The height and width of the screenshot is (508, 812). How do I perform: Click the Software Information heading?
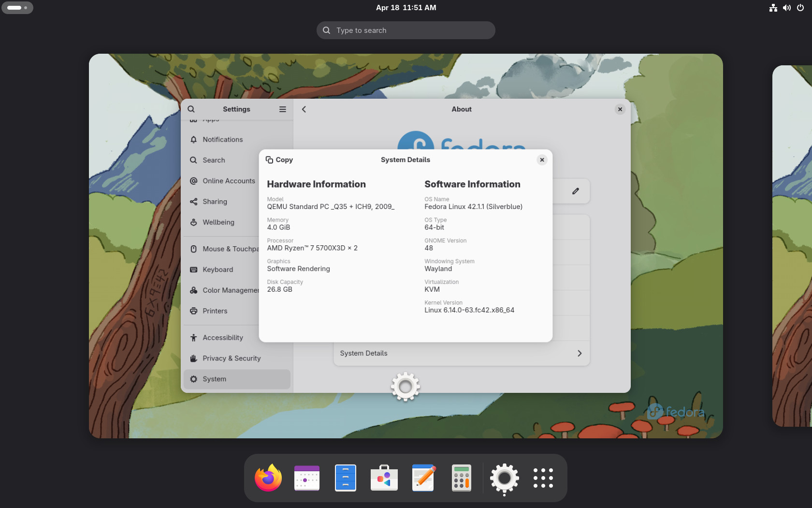pyautogui.click(x=473, y=184)
